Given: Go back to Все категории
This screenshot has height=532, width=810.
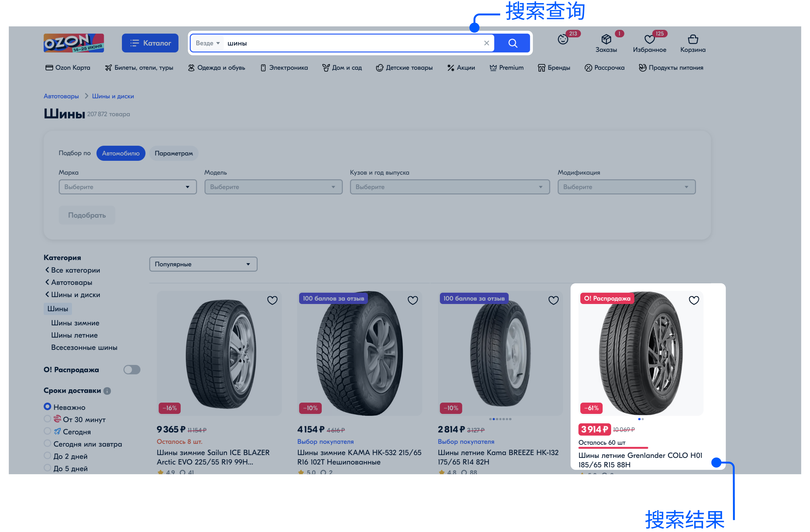Looking at the screenshot, I should tap(72, 270).
